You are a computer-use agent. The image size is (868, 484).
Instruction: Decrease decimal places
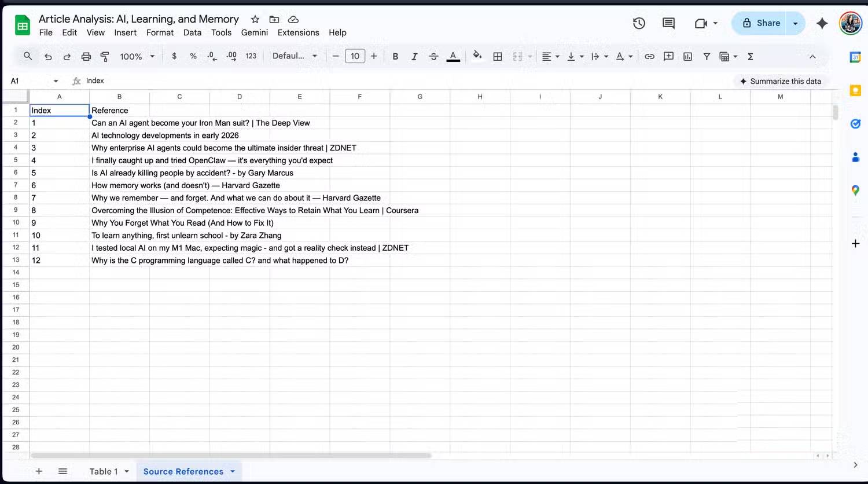(212, 56)
